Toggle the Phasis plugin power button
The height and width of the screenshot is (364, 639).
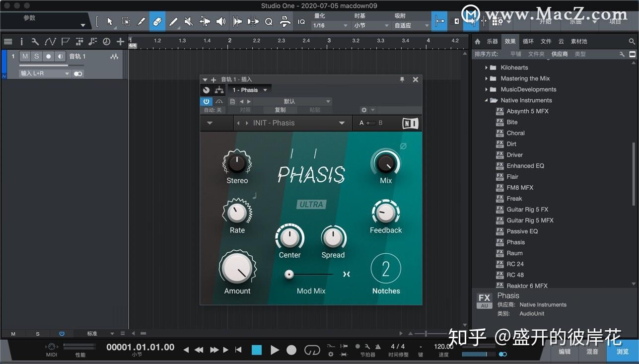206,101
